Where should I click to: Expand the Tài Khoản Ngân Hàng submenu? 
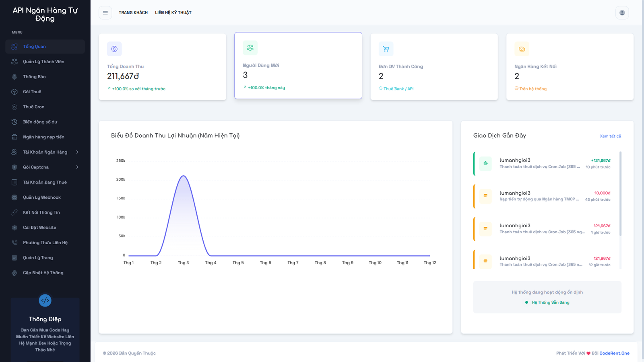[77, 152]
